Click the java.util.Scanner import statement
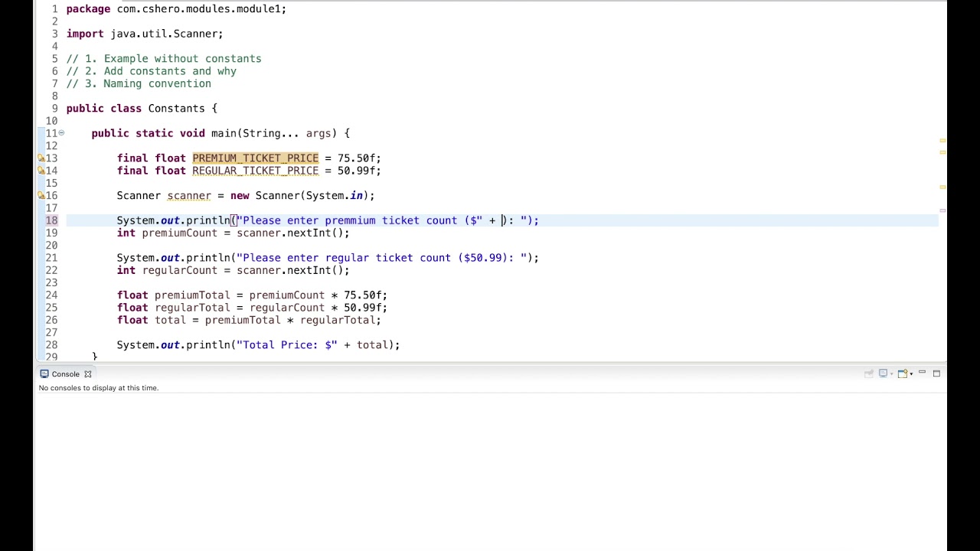Viewport: 980px width, 551px height. tap(145, 34)
